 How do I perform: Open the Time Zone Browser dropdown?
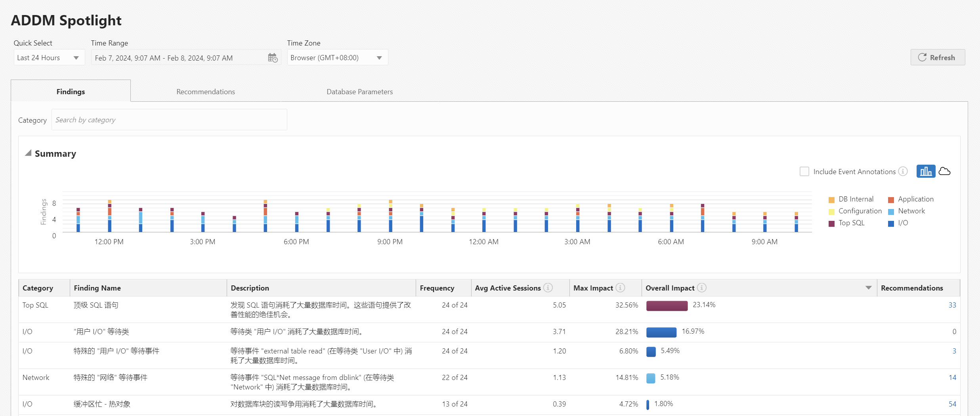point(337,58)
